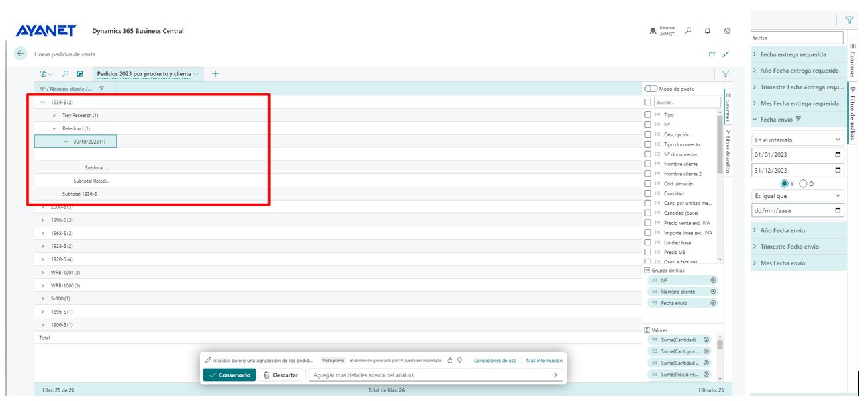Remove Nombre cliente from row groups
Image resolution: width=868 pixels, height=401 pixels.
point(713,291)
